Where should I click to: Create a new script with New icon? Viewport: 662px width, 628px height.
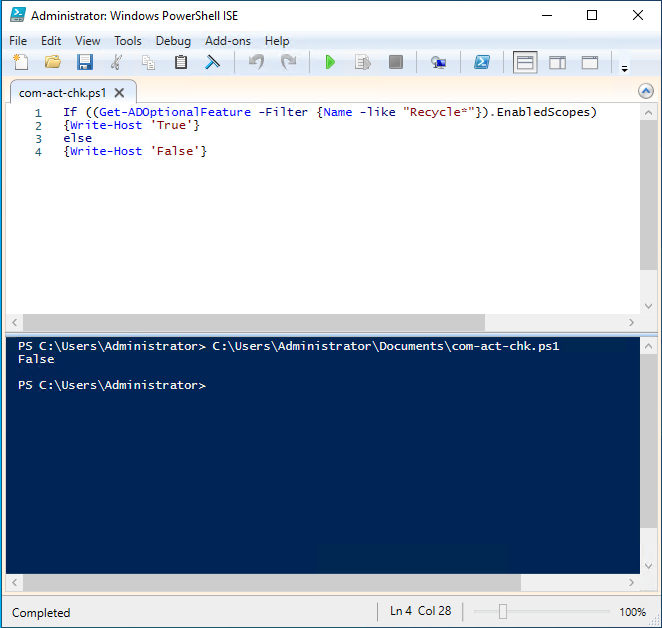[x=21, y=63]
